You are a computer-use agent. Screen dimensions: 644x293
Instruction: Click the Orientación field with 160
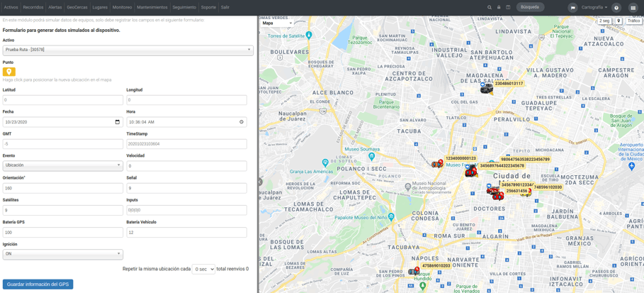[x=63, y=188]
